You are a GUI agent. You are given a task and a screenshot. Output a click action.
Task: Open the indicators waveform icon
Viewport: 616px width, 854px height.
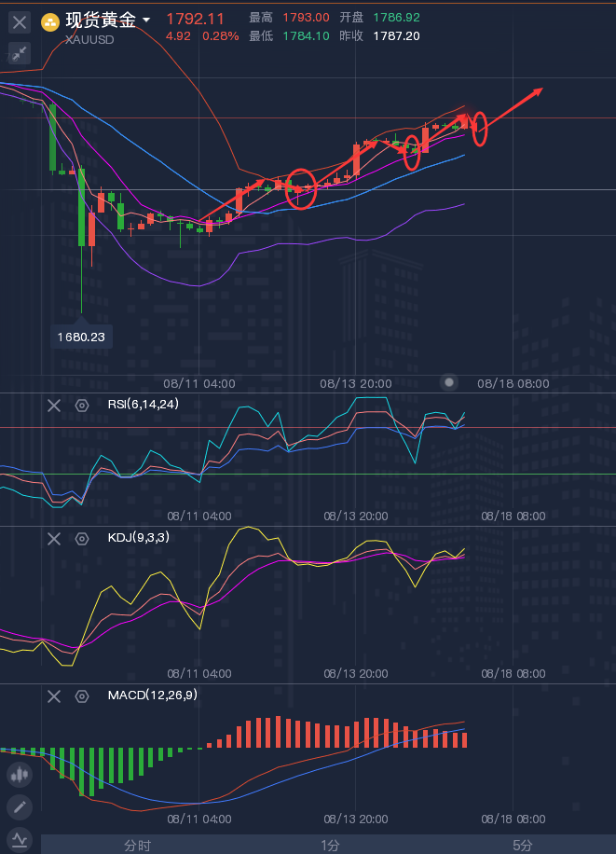click(x=20, y=838)
